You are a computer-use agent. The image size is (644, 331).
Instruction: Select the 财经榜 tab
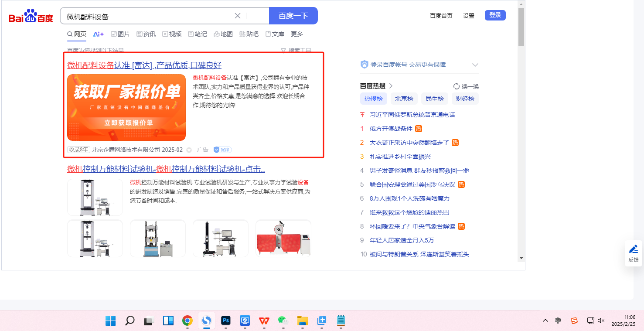click(x=465, y=99)
